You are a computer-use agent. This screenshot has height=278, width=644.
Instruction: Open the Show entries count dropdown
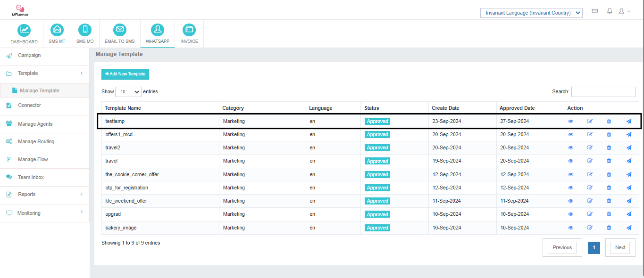pyautogui.click(x=128, y=92)
